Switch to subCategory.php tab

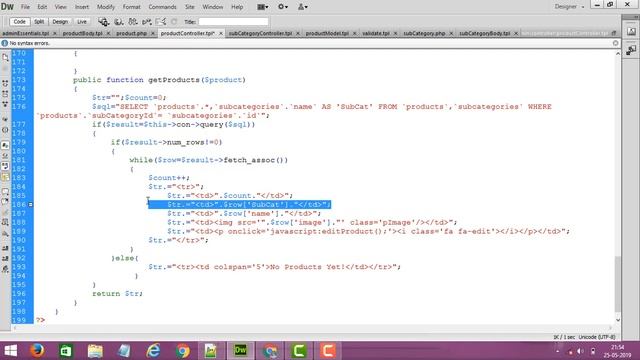(x=424, y=33)
